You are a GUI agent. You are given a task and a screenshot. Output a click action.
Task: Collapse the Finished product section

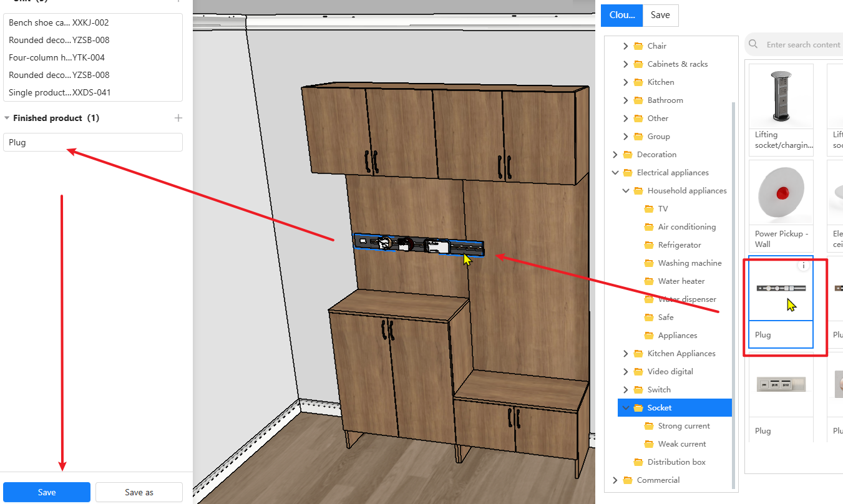click(7, 118)
